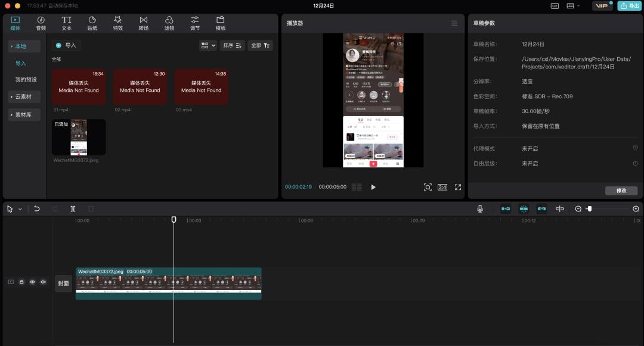Mute the main track audio
Screen dimensions: 644x346
[43, 282]
